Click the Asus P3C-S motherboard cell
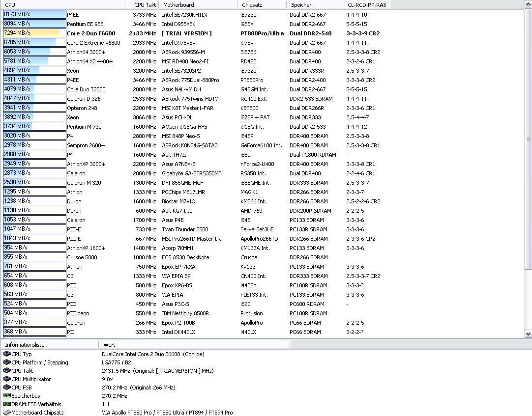532x416 pixels. point(176,304)
